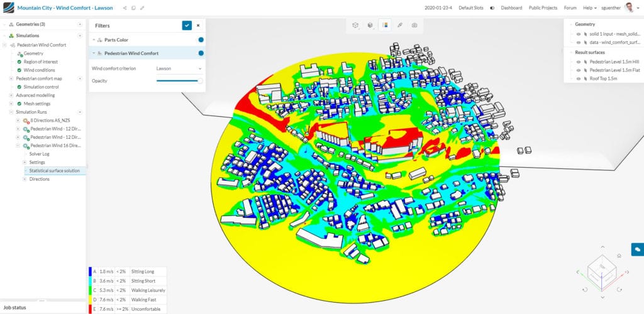The height and width of the screenshot is (314, 644).
Task: Toggle visibility of Pedestrian Level 1.5m Flat
Action: point(579,70)
